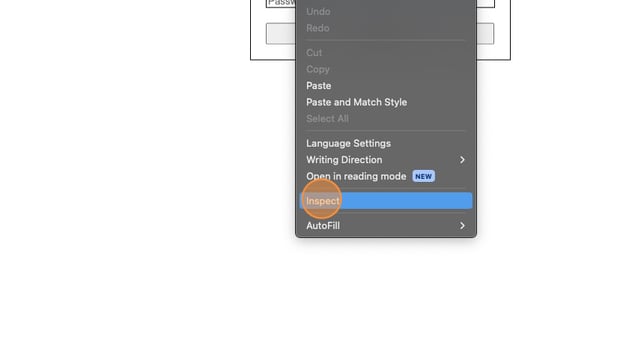Open the AutoFill entry
Screen dimensions: 644x360
point(386,225)
